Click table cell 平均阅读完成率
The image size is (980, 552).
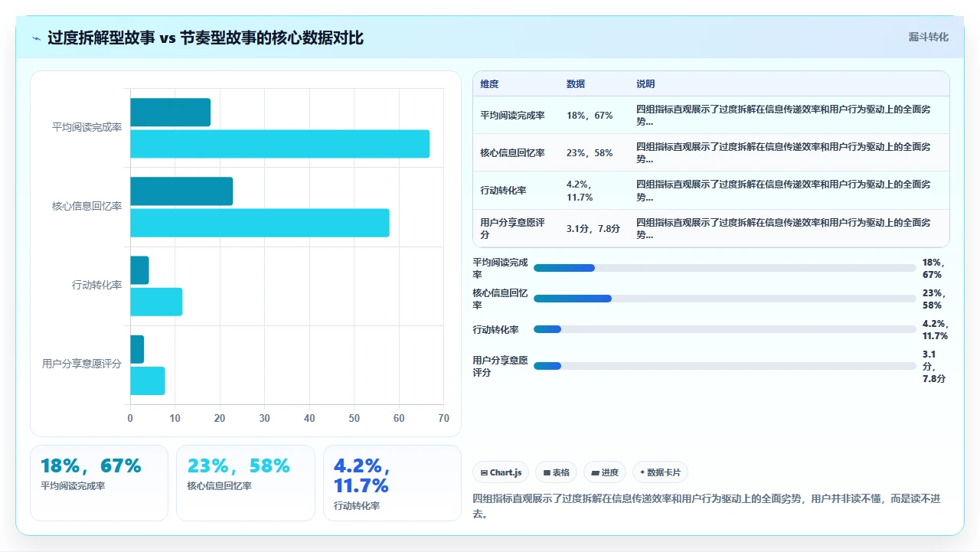[x=513, y=116]
